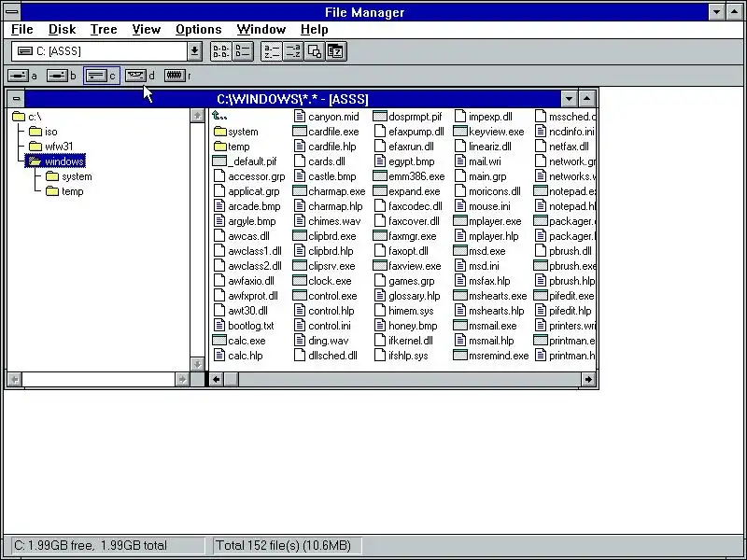Open the C:\WINDOWS child window control menu

pyautogui.click(x=16, y=99)
